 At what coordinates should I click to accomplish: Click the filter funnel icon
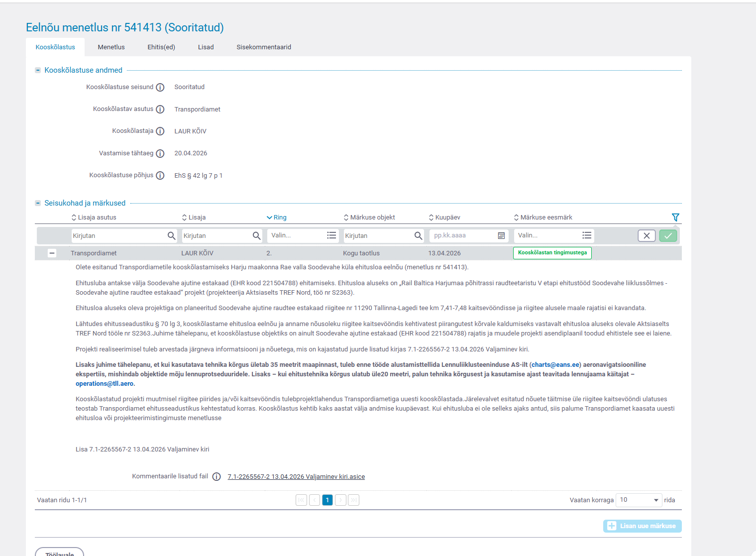[x=675, y=218]
